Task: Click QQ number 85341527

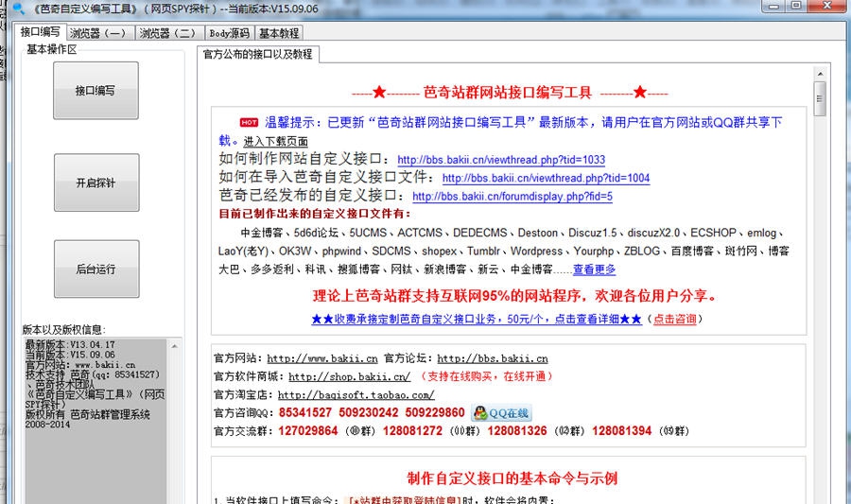Action: point(305,413)
